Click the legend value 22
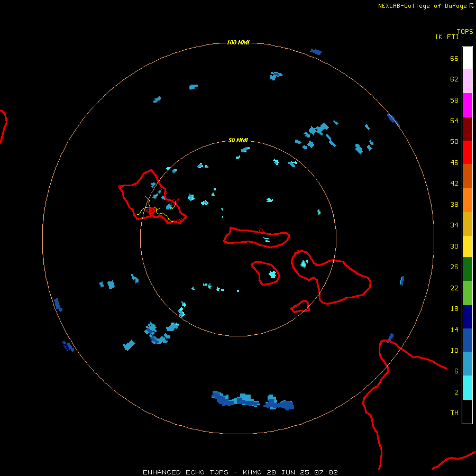 (454, 288)
